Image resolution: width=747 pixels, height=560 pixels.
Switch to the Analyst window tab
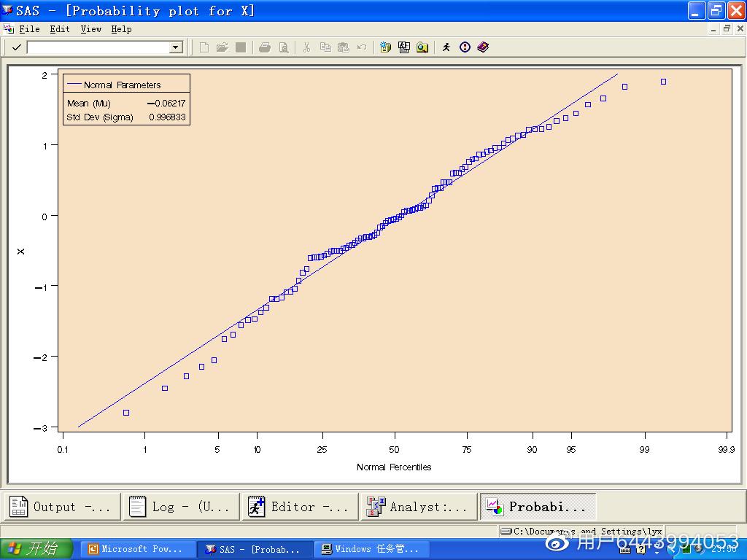(419, 507)
